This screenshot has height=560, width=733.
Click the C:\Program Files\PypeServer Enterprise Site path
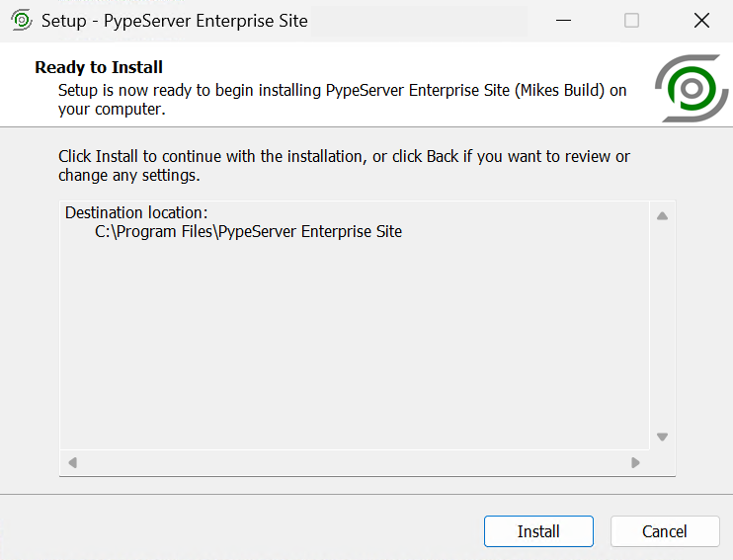click(x=248, y=232)
